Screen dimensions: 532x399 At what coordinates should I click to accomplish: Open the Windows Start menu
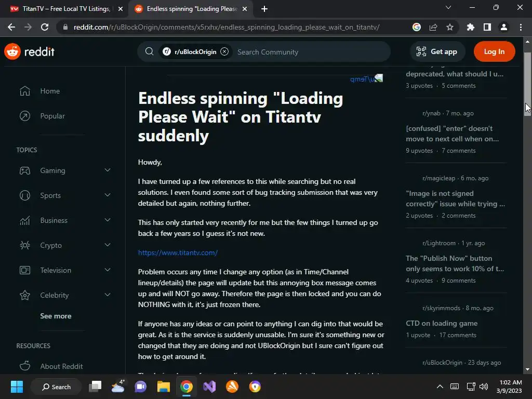point(17,387)
